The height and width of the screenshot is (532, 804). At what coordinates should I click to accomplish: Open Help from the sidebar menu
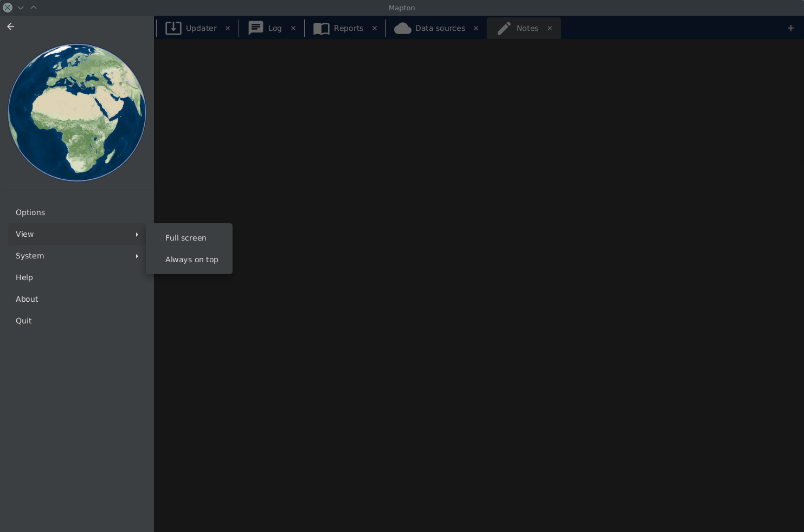77,277
